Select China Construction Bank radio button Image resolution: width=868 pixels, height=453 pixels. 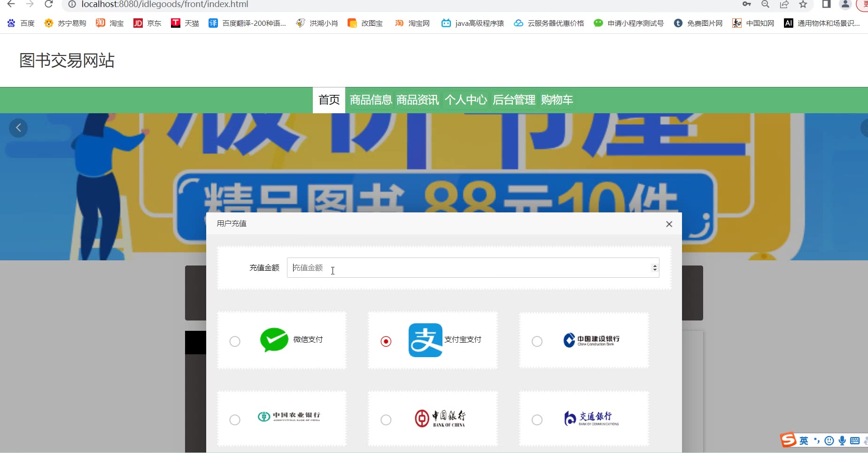tap(537, 341)
